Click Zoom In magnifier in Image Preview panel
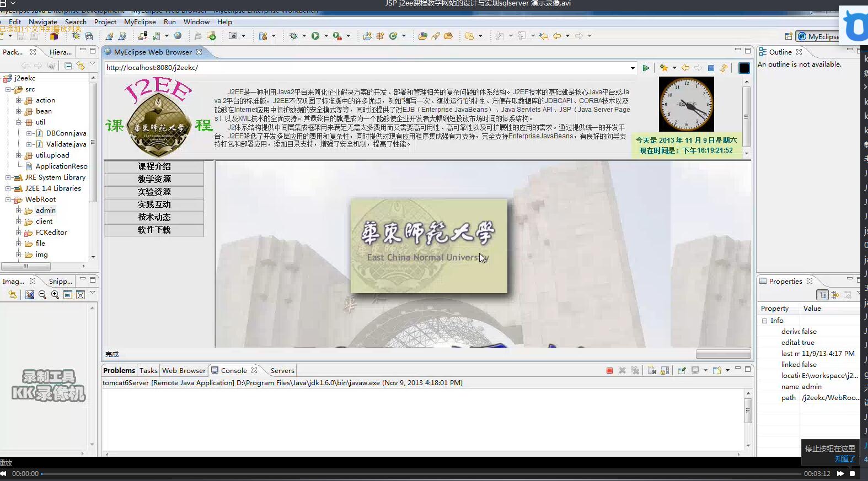The image size is (868, 481). pos(55,295)
